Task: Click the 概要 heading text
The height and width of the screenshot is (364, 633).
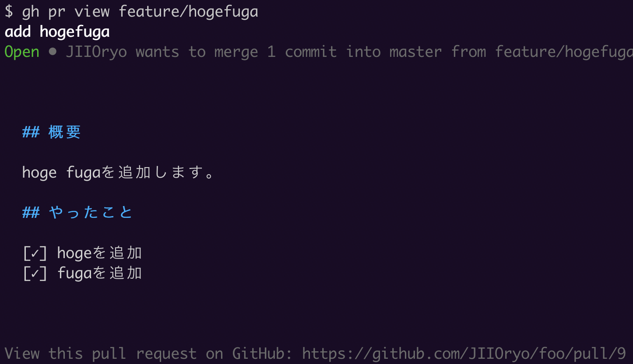Action: coord(65,132)
